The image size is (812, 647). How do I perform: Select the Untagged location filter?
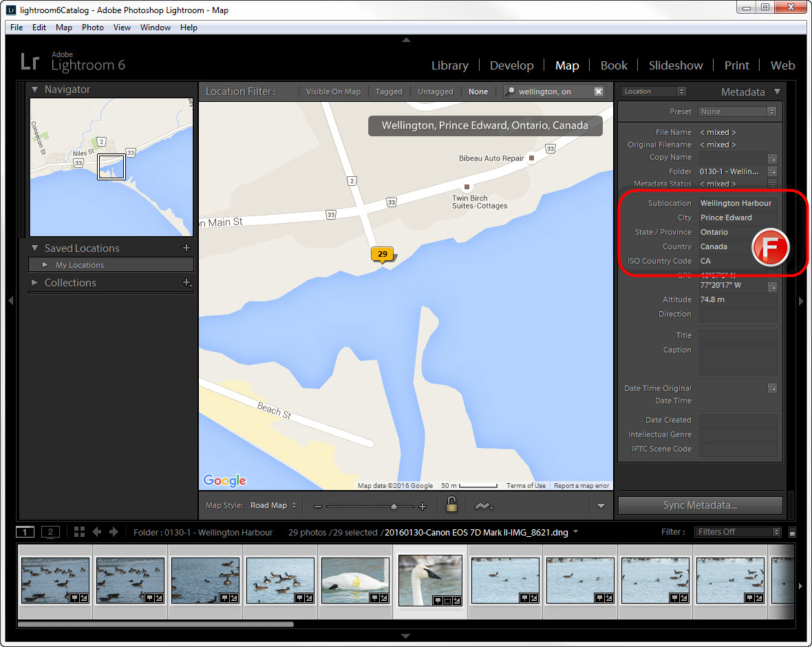pos(436,92)
